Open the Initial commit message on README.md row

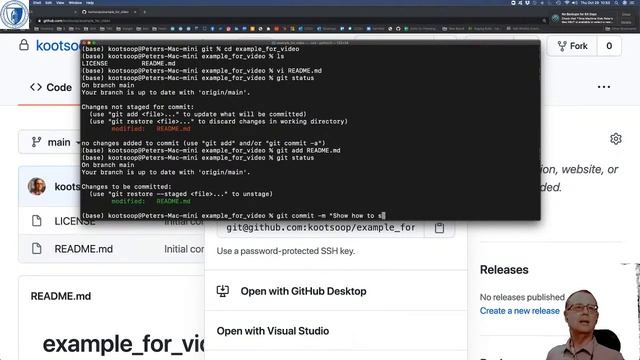coord(184,249)
